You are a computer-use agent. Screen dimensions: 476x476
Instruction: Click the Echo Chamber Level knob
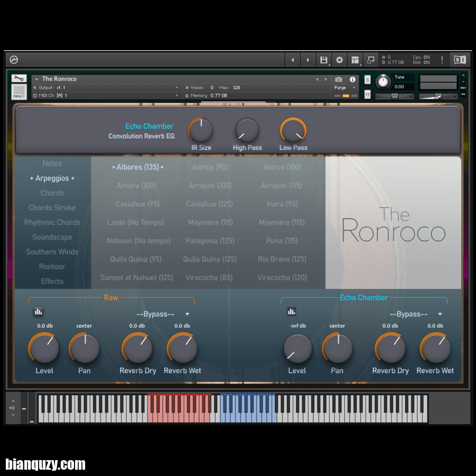(x=297, y=348)
